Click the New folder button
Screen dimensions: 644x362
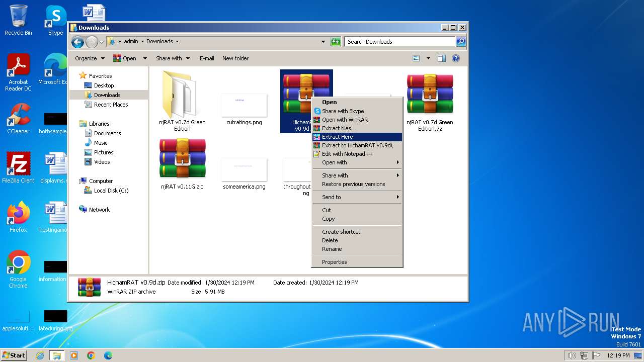coord(235,58)
